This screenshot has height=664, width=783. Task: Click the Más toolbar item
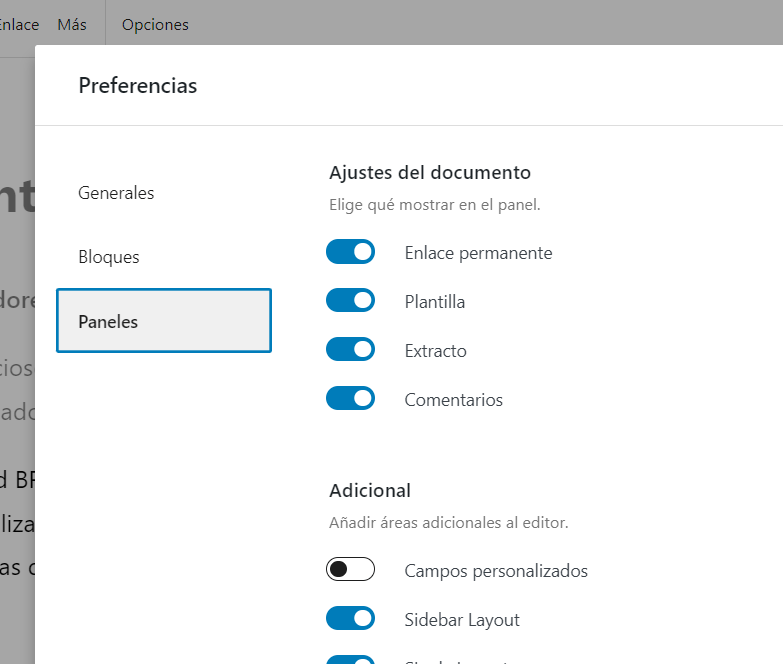pos(72,24)
